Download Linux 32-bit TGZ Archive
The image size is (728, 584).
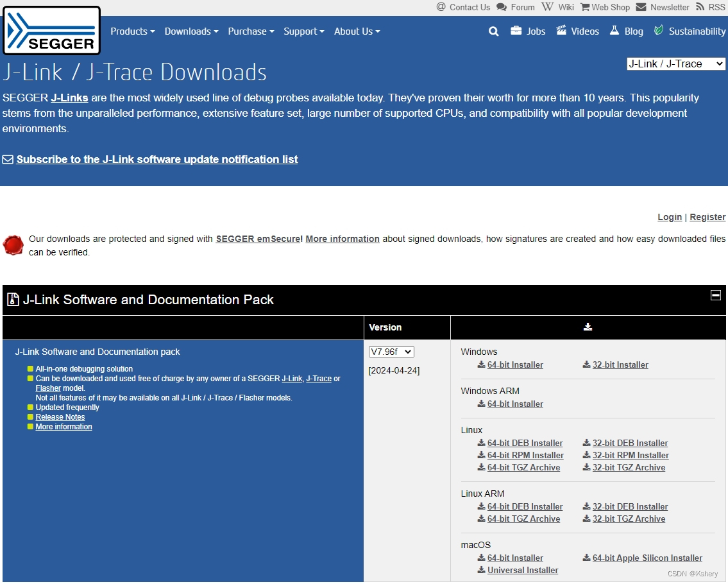coord(629,467)
